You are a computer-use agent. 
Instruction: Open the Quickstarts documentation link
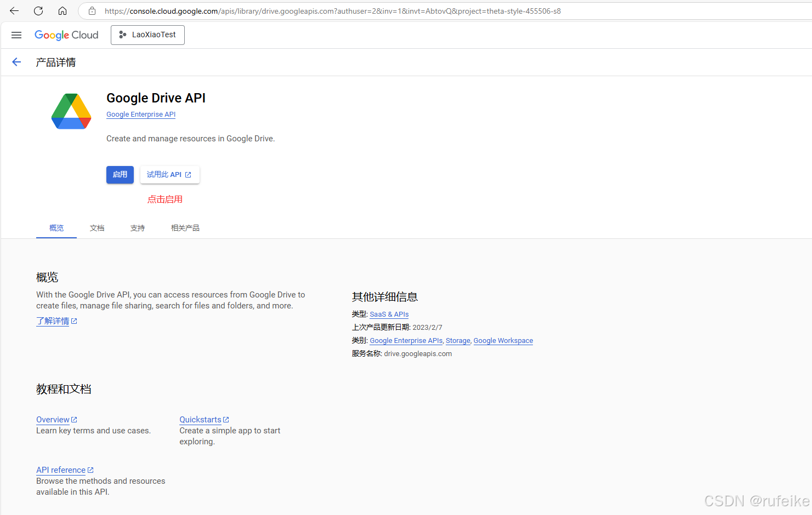click(x=204, y=420)
